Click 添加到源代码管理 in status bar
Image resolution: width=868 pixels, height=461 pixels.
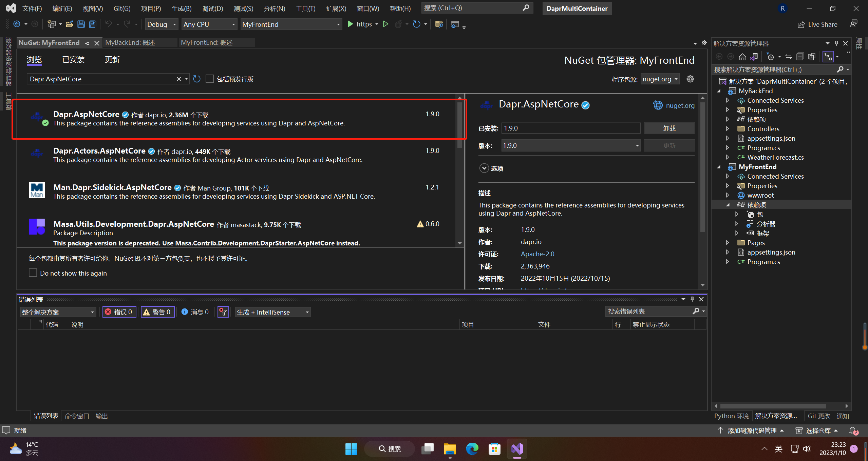click(752, 430)
